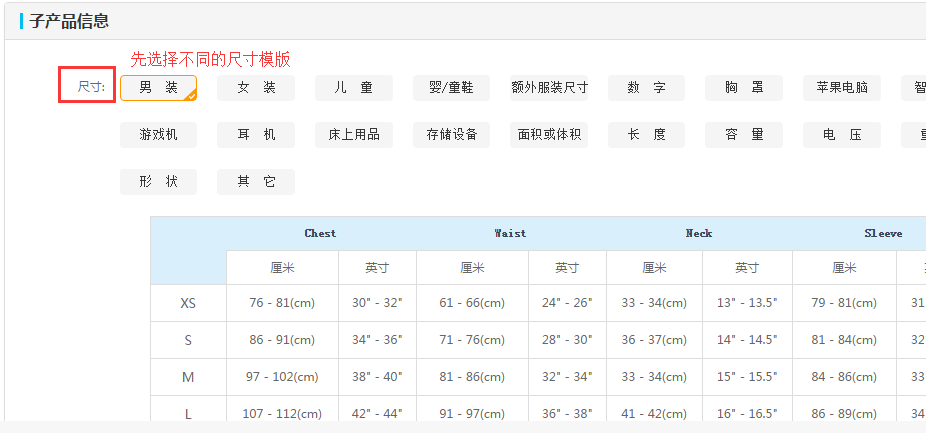The height and width of the screenshot is (433, 926).
Task: Select the 胸罩 size template
Action: coord(744,88)
